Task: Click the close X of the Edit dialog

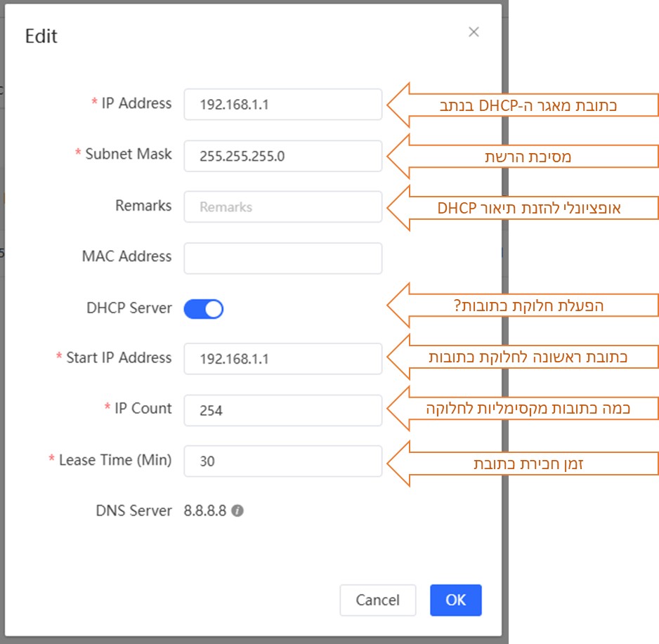Action: (474, 32)
